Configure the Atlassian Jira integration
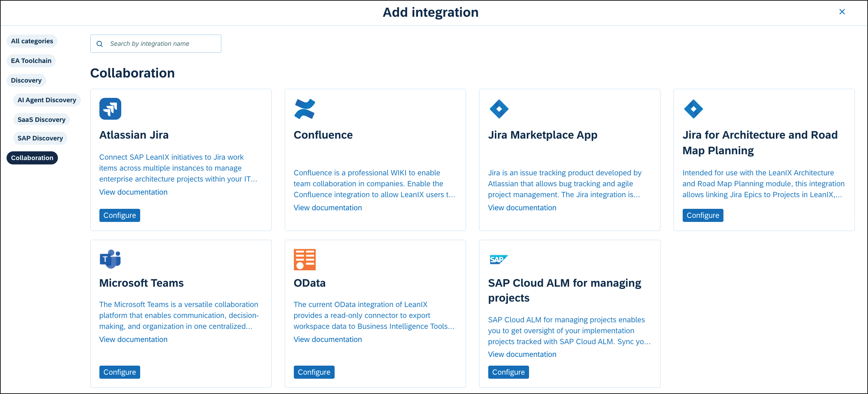The width and height of the screenshot is (868, 394). click(x=119, y=215)
